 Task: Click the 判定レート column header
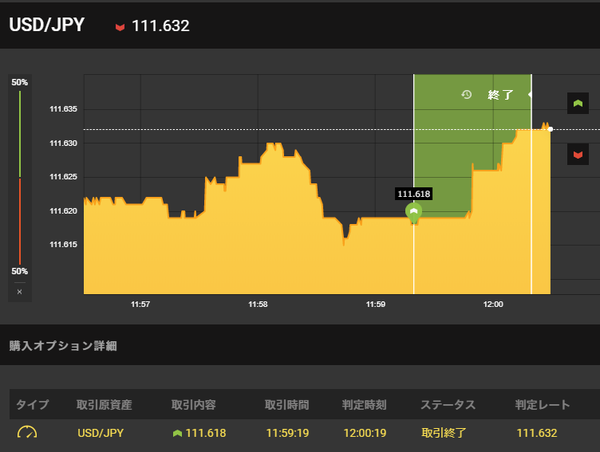pos(543,405)
